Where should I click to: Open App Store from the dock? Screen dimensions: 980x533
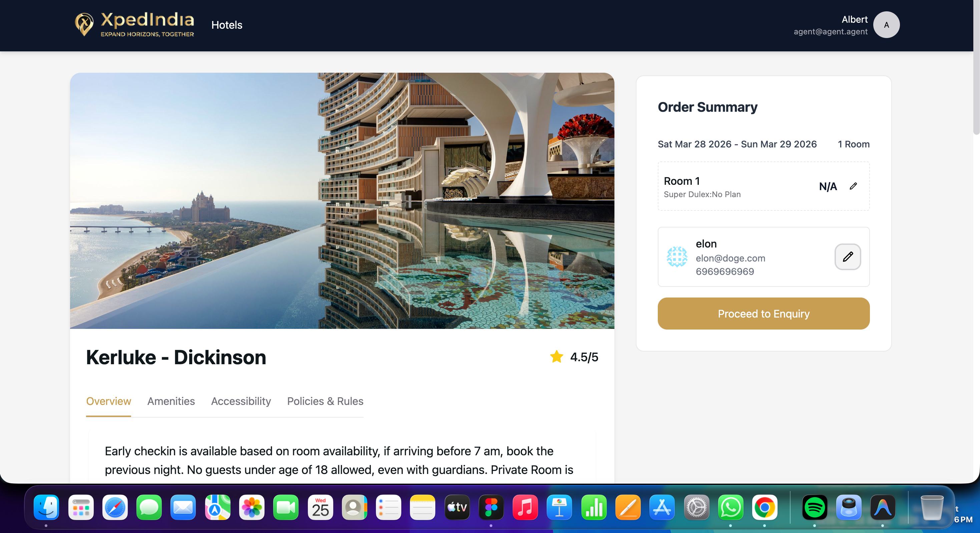coord(662,507)
